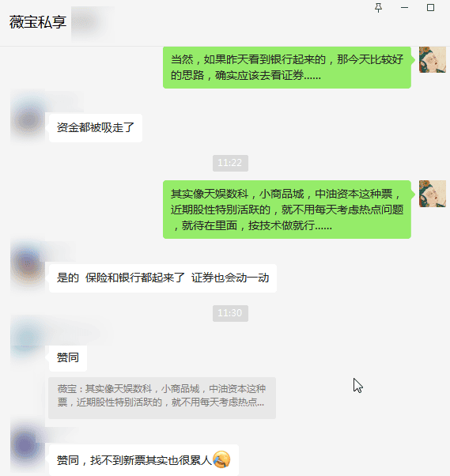Viewport: 450px width, 476px height.
Task: Click the crying-laughing emoji in last message
Action: (x=221, y=459)
